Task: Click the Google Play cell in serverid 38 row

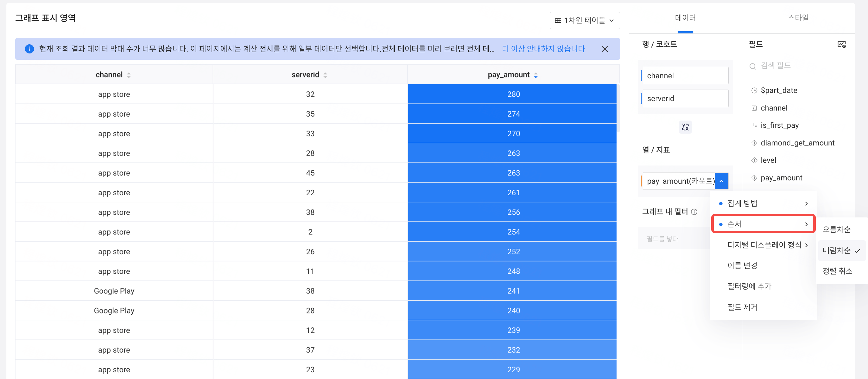Action: pyautogui.click(x=114, y=291)
